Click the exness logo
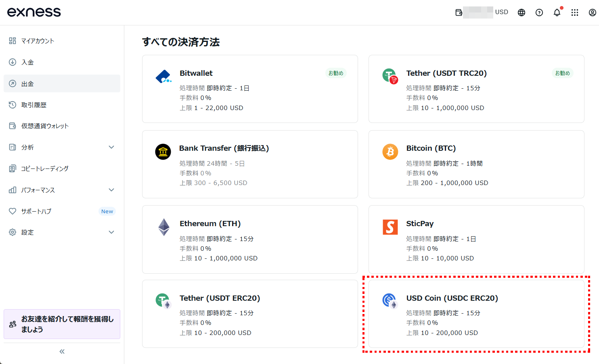Viewport: 599px width, 364px height. [34, 12]
